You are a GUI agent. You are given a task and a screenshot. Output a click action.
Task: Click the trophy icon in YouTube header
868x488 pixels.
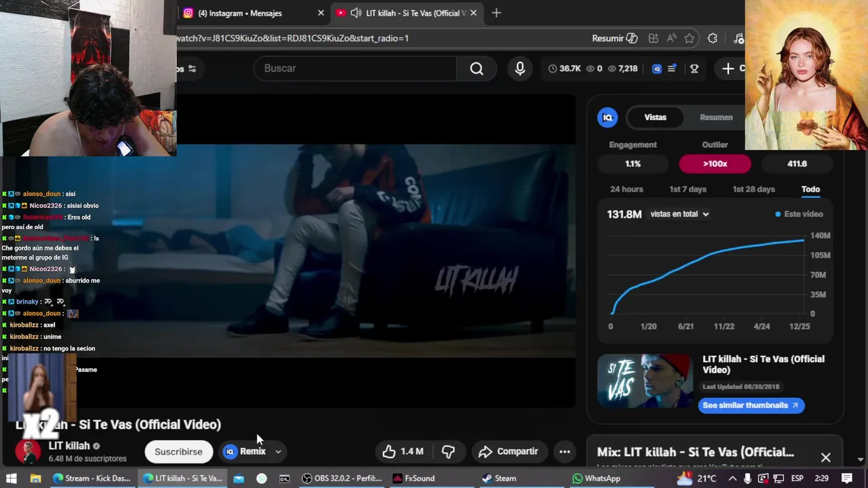(694, 68)
